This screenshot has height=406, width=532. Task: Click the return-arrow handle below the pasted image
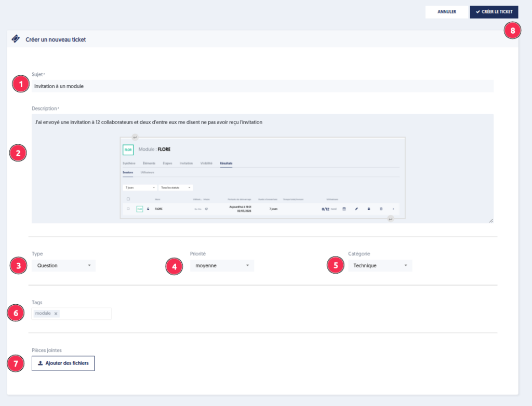(390, 219)
